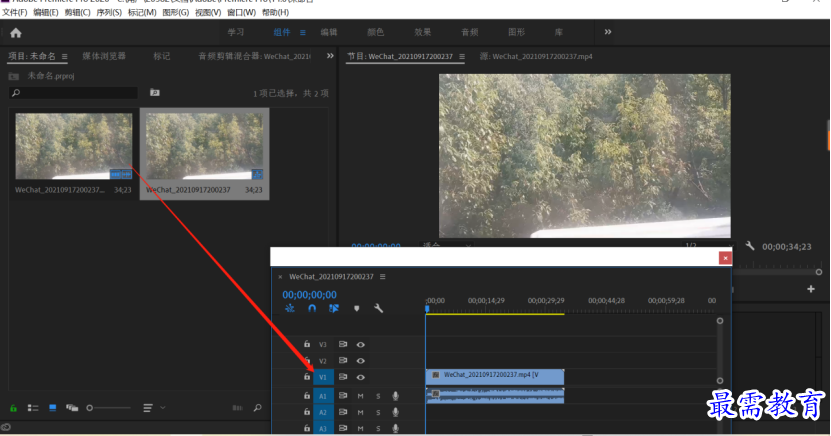Solo audio track A2
The width and height of the screenshot is (831, 436).
click(378, 412)
